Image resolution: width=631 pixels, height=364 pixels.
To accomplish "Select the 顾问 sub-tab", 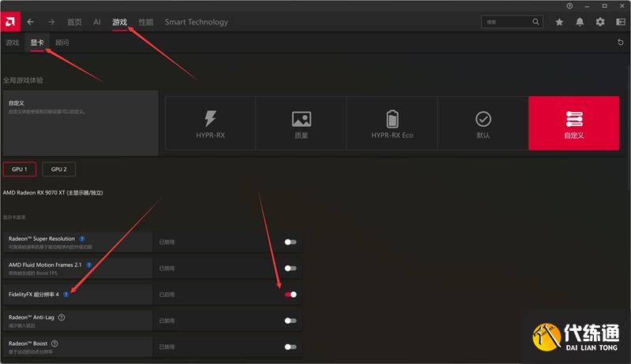I will point(62,43).
